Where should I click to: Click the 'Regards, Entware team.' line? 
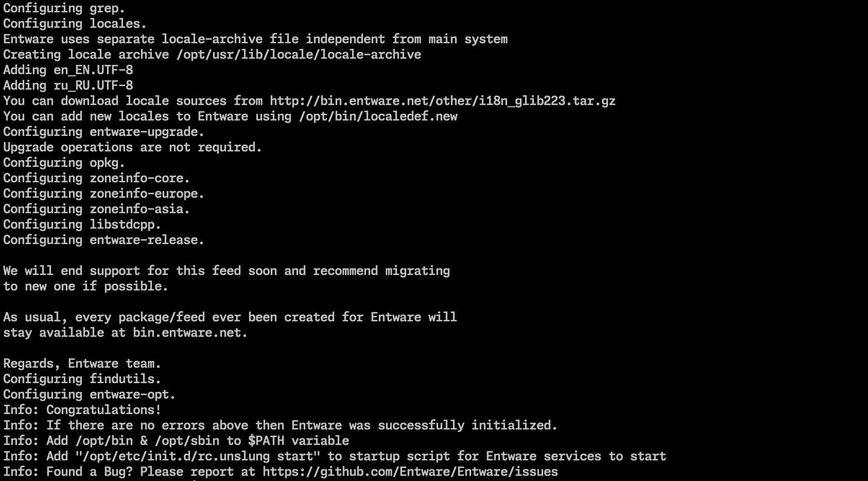pyautogui.click(x=82, y=364)
